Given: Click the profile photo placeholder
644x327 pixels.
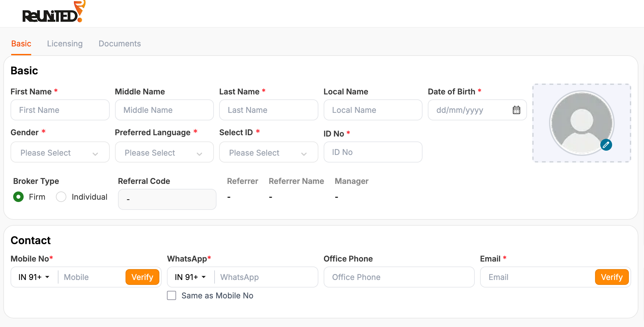Looking at the screenshot, I should (581, 122).
